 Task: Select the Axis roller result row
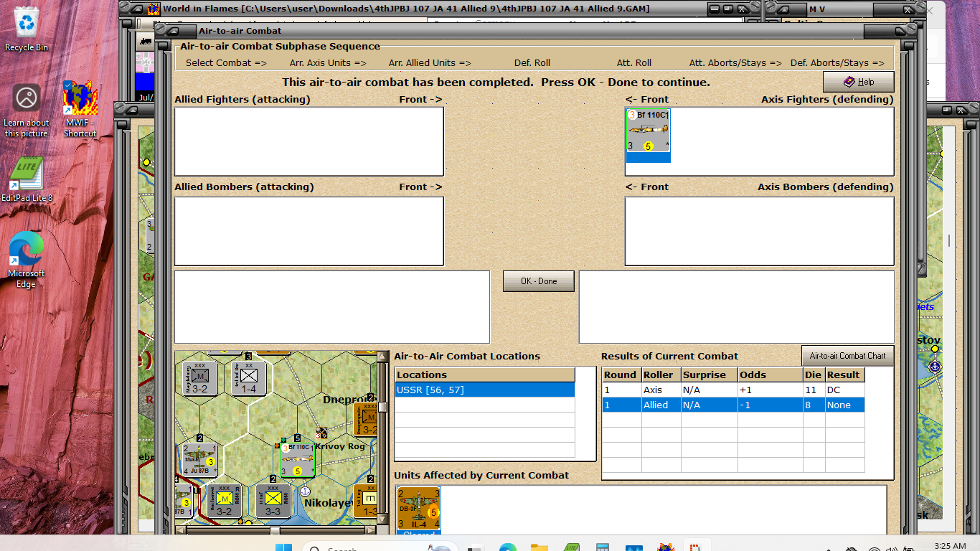tap(733, 390)
